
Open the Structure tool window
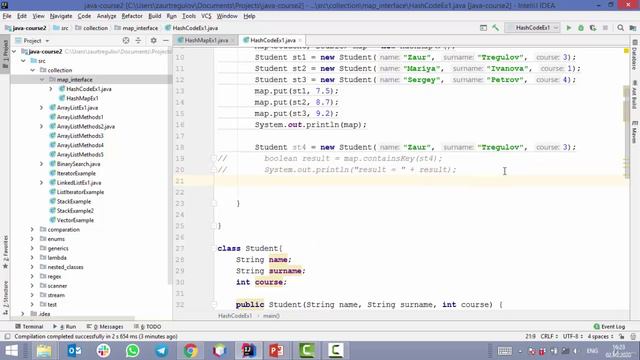[x=5, y=298]
